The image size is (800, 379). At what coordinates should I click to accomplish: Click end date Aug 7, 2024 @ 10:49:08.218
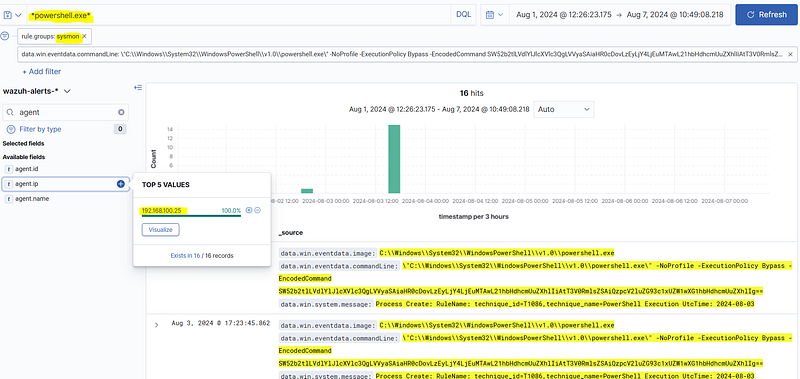tap(674, 15)
